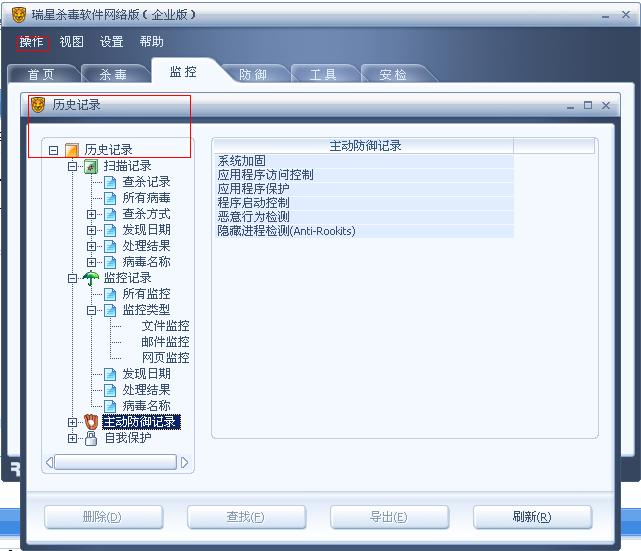The height and width of the screenshot is (551, 641).
Task: Select 病毒名称 under 监控记录
Action: pos(146,406)
